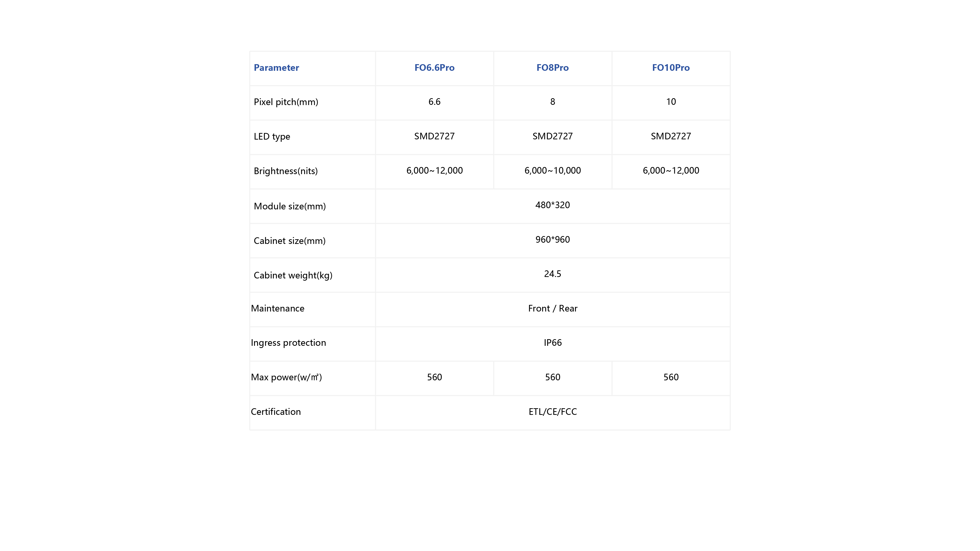Select the Front / Rear maintenance value
The image size is (980, 551).
(x=552, y=308)
